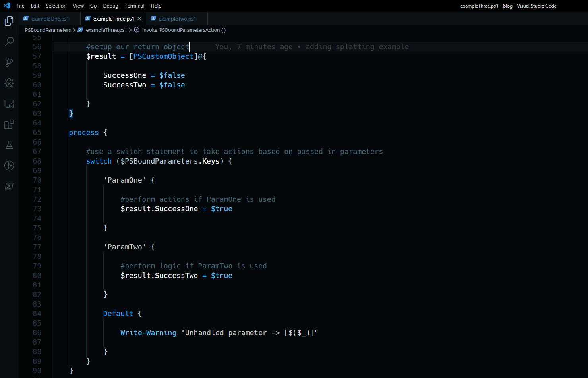Click the PowerShell icon on the exampleThree.ps1 tab
The image size is (588, 378).
point(87,18)
